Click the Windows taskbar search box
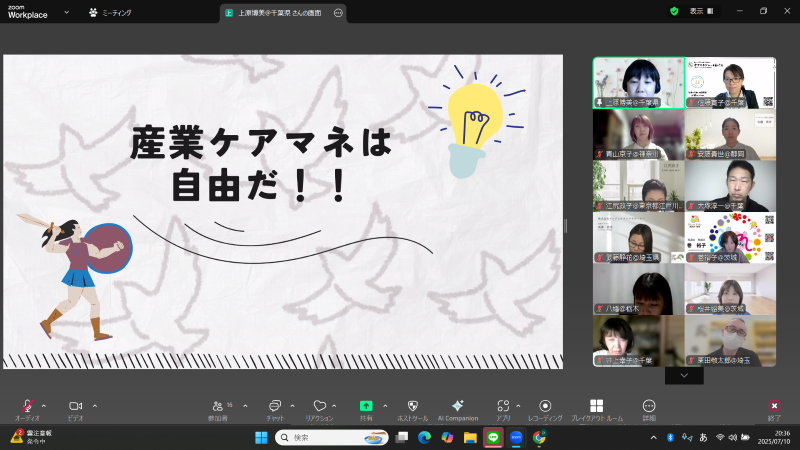The width and height of the screenshot is (800, 450). tap(330, 437)
